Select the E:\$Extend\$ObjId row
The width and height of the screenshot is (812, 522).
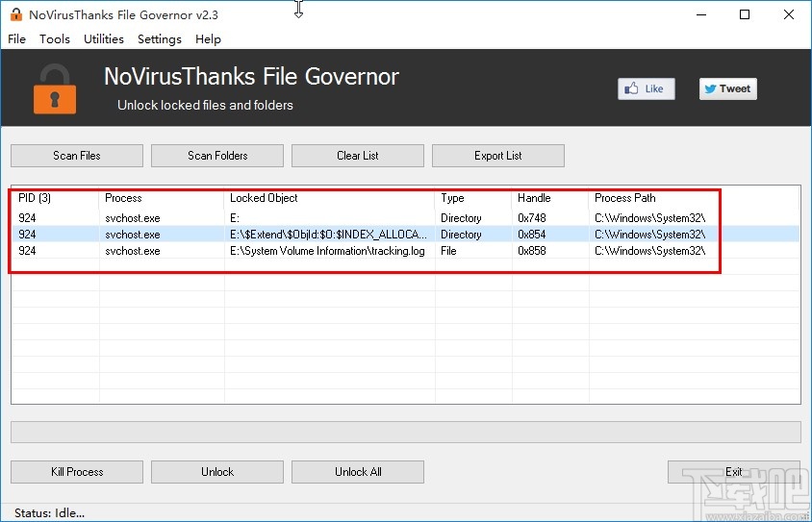point(406,235)
